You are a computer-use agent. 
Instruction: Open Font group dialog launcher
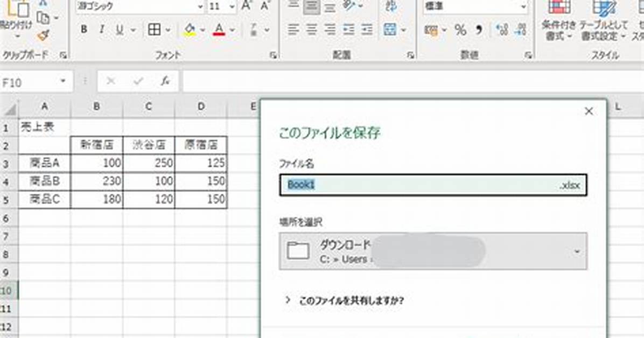tap(273, 55)
